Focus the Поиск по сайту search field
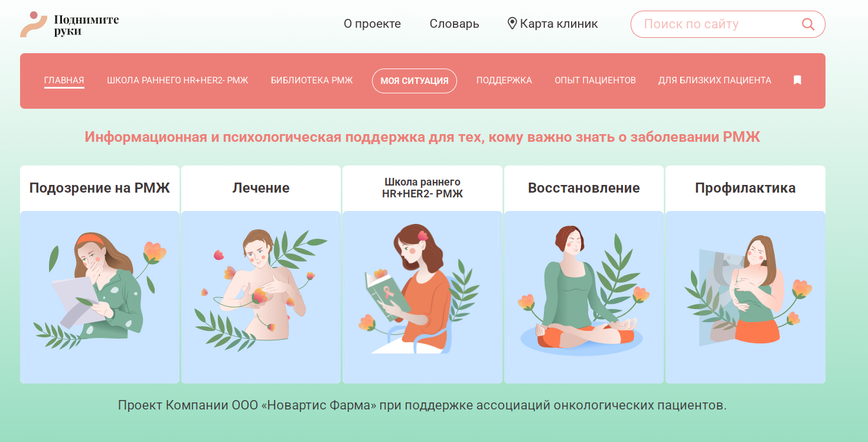 (727, 24)
